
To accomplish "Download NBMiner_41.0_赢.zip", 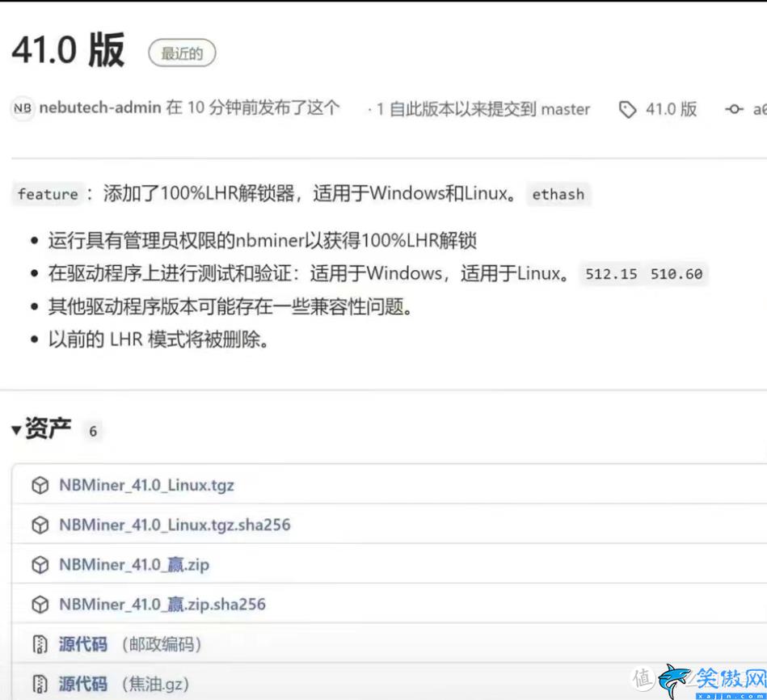I will pyautogui.click(x=134, y=564).
